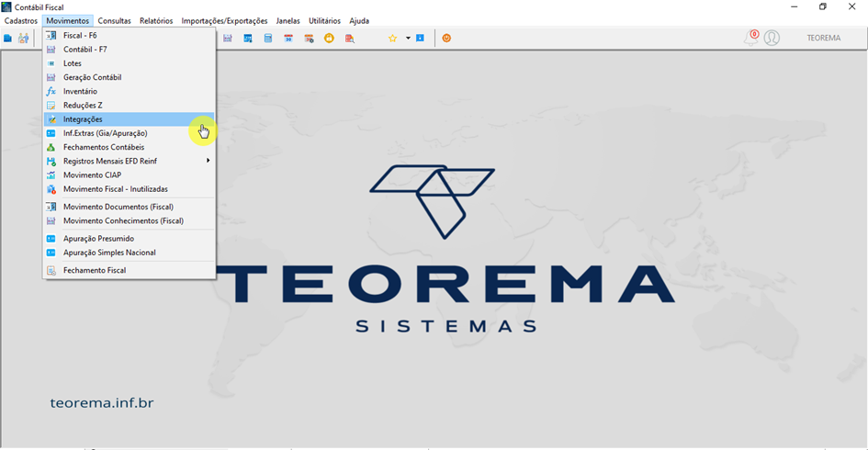
Task: Choose the highlighted Integrações item
Action: coord(129,119)
